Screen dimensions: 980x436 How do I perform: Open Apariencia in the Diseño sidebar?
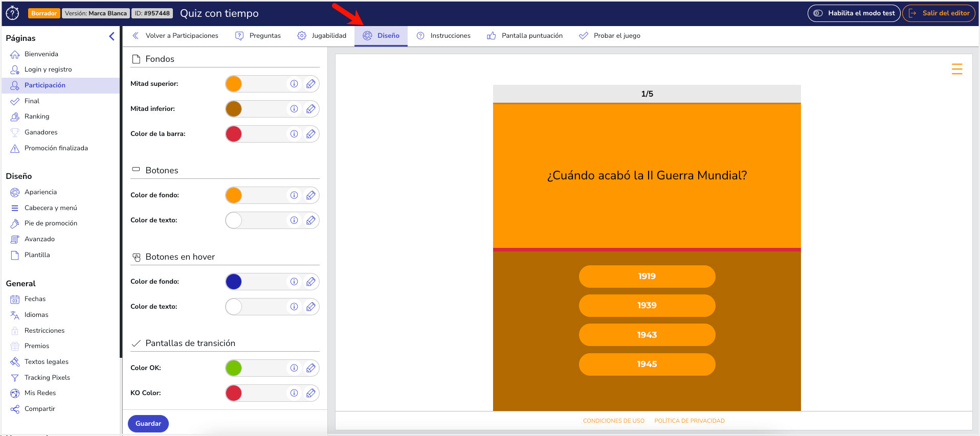coord(40,192)
